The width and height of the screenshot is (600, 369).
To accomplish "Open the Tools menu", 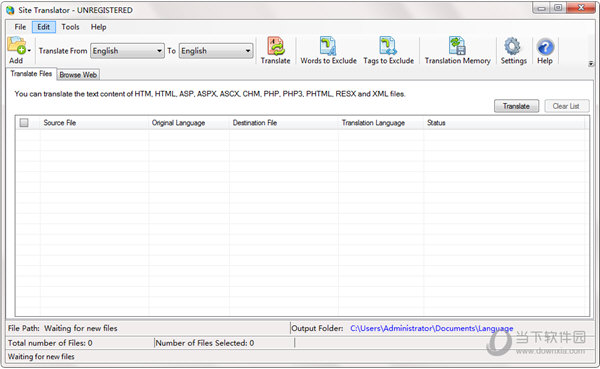I will coord(70,27).
